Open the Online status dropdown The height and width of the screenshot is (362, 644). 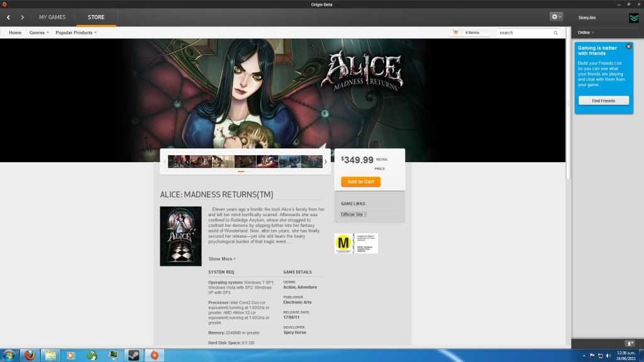(586, 33)
